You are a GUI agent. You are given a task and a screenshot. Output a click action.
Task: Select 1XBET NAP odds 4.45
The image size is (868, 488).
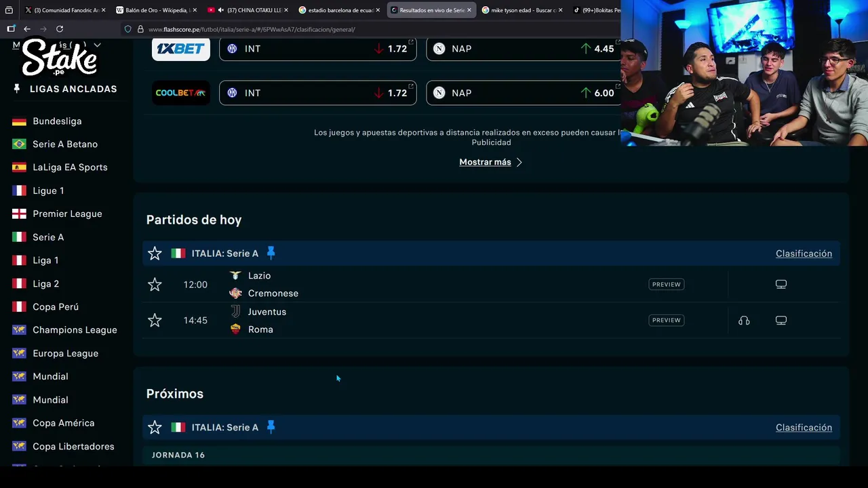(524, 49)
